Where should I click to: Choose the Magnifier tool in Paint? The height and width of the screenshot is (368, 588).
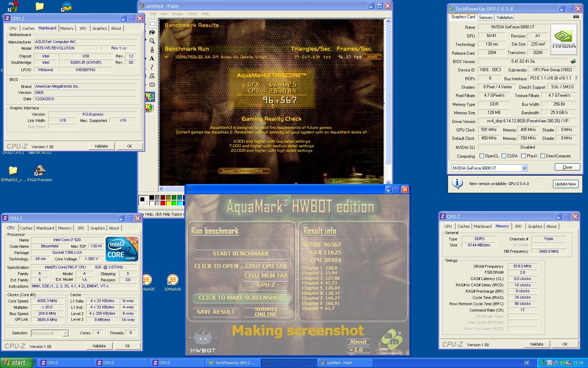click(x=152, y=41)
